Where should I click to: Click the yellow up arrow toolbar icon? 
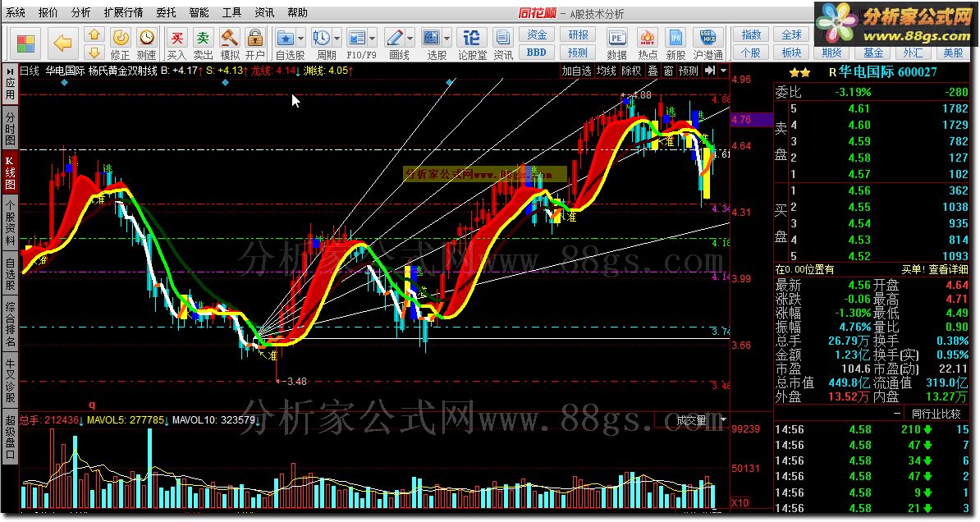click(x=94, y=35)
